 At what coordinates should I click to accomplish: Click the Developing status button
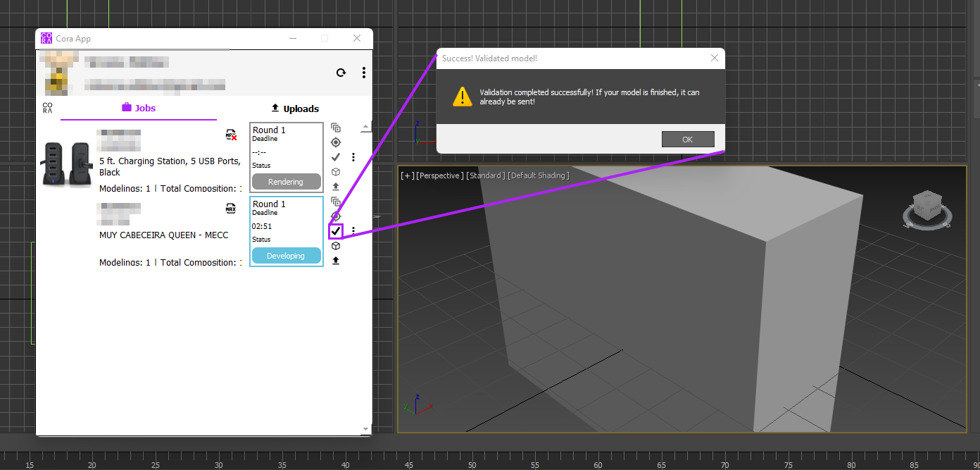click(286, 256)
